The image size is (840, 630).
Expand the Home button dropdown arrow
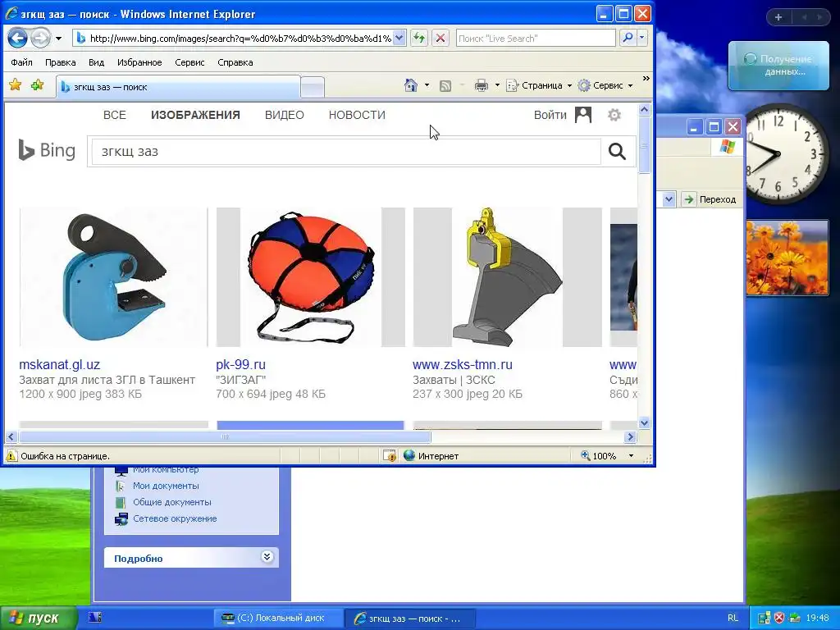click(427, 85)
